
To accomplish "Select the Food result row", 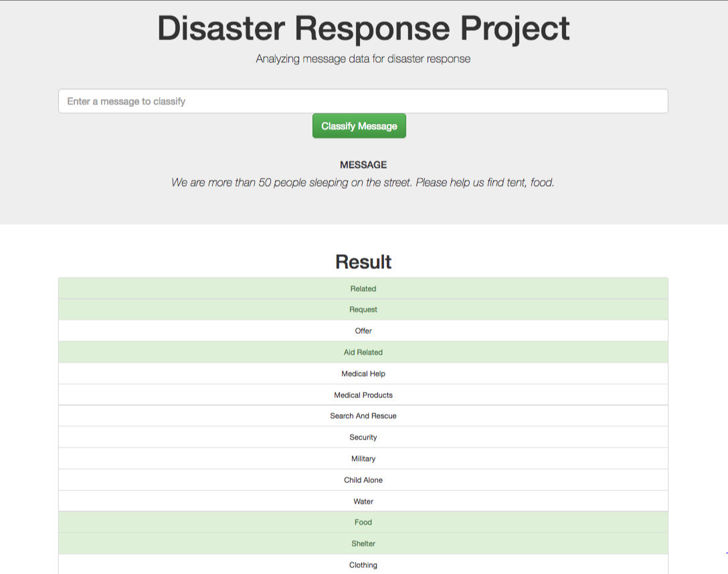I will [363, 522].
